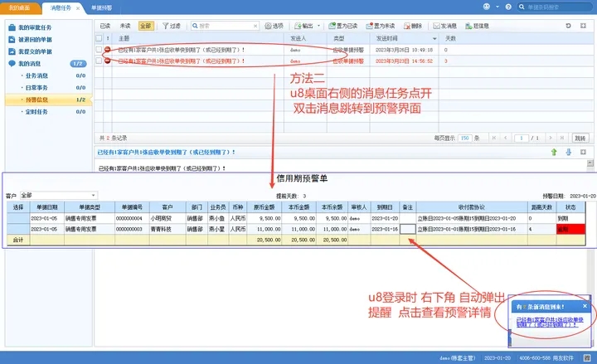Switch to 我的桌面 tab
This screenshot has width=597, height=364.
pyautogui.click(x=19, y=7)
